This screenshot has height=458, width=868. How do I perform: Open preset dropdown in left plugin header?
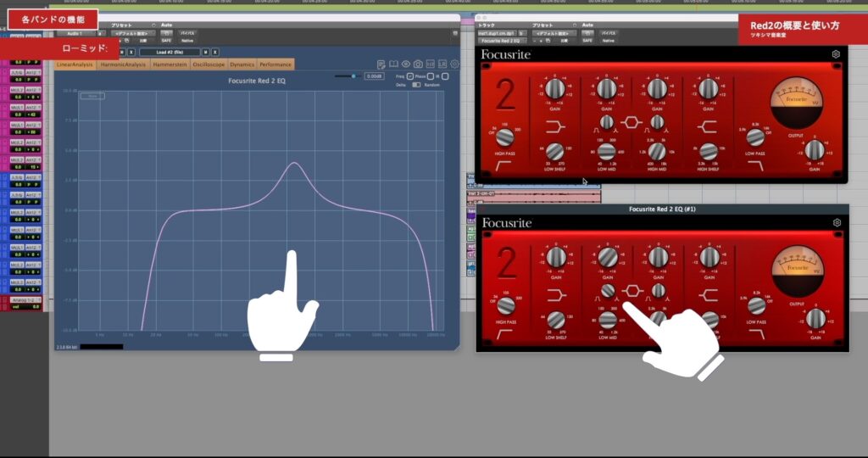pyautogui.click(x=132, y=33)
